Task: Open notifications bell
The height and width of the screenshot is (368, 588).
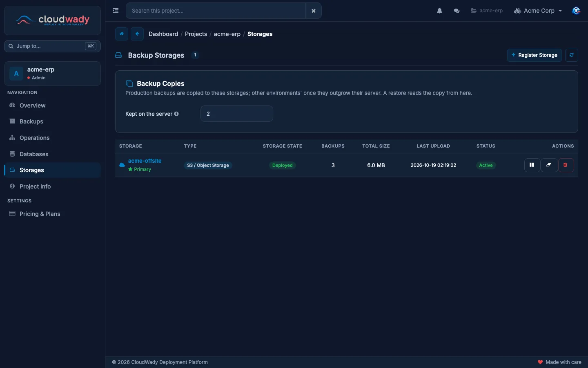Action: pyautogui.click(x=439, y=11)
